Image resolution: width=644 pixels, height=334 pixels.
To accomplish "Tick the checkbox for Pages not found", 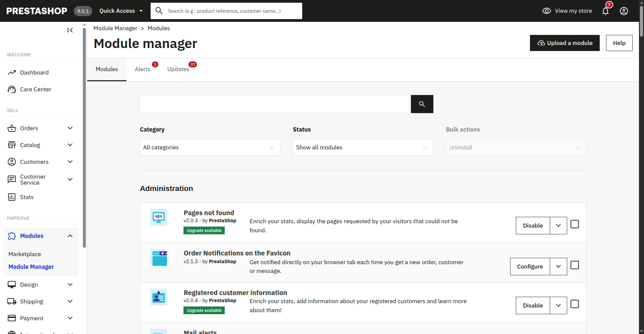I will 575,224.
